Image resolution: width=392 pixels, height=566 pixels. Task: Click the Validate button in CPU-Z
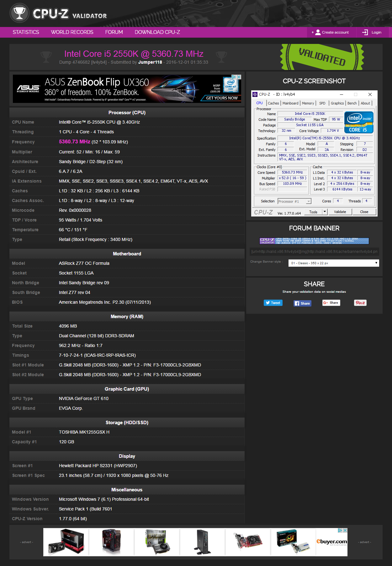[340, 212]
